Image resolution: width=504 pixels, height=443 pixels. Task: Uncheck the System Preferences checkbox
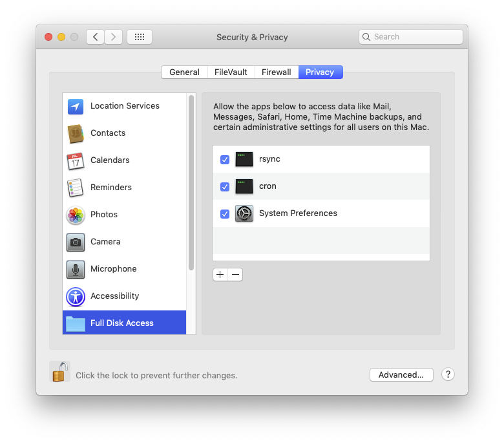point(225,214)
